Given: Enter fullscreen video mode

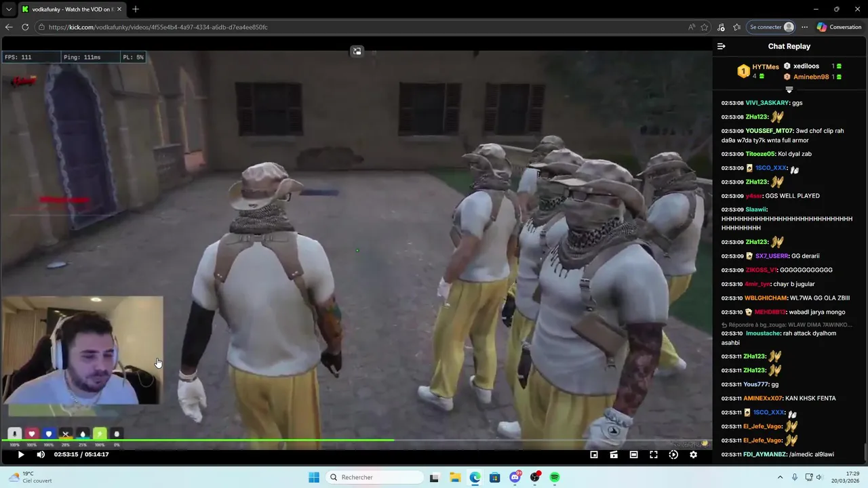Looking at the screenshot, I should [x=654, y=455].
